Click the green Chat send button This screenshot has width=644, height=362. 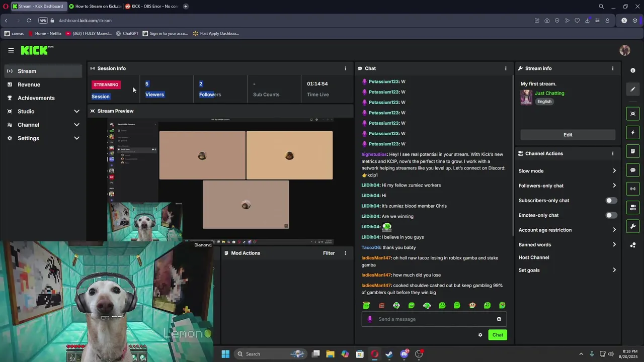click(x=498, y=335)
